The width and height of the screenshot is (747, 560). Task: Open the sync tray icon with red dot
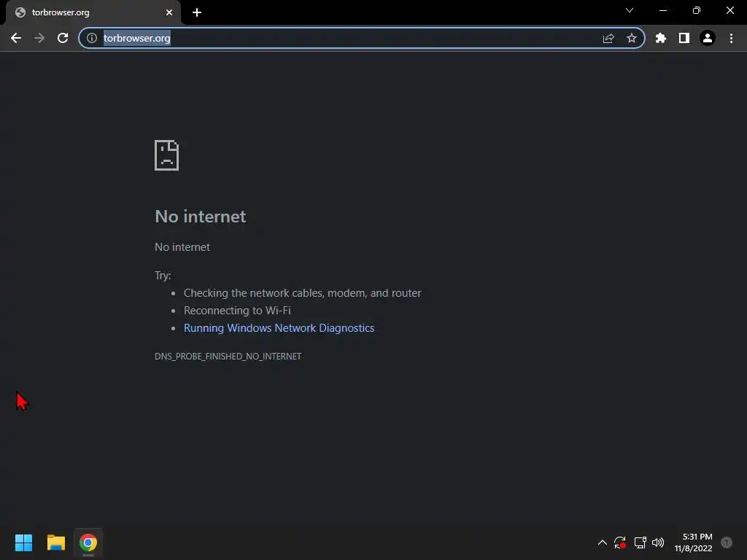(x=620, y=542)
